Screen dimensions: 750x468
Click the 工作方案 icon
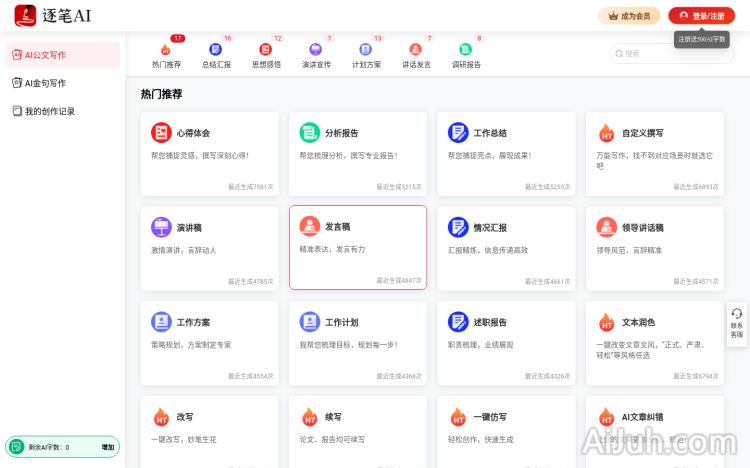(x=161, y=322)
